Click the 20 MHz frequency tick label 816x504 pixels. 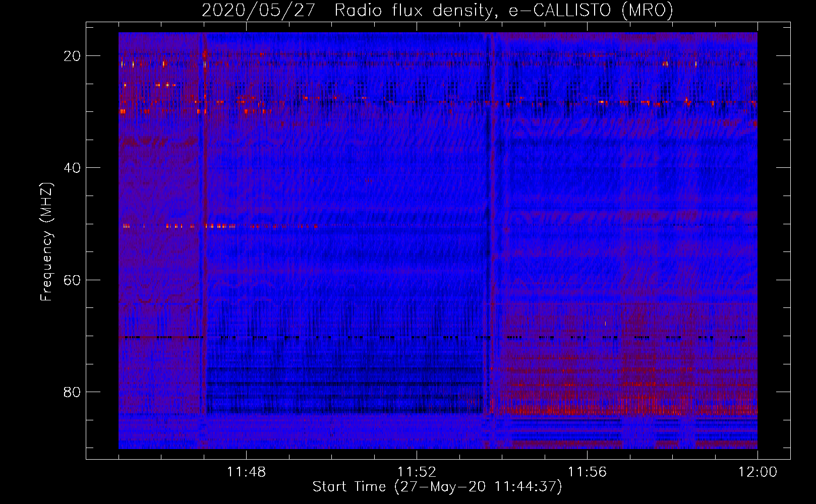tap(72, 56)
